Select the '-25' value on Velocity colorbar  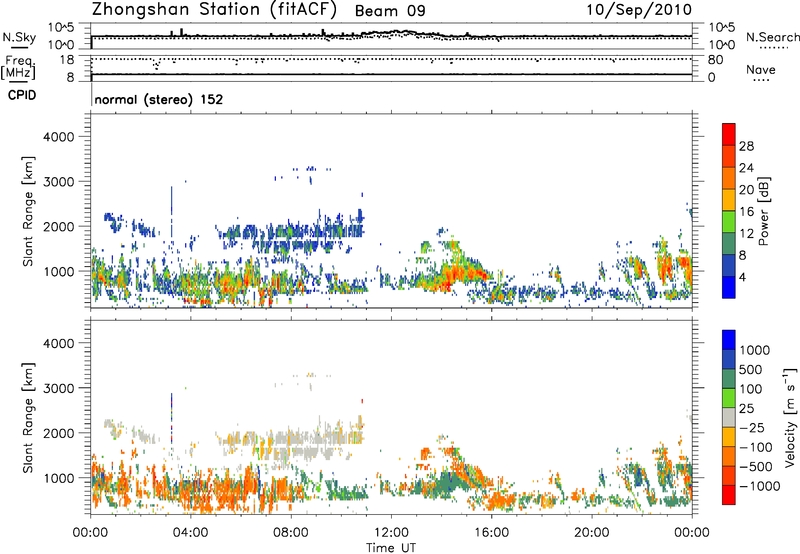[752, 427]
